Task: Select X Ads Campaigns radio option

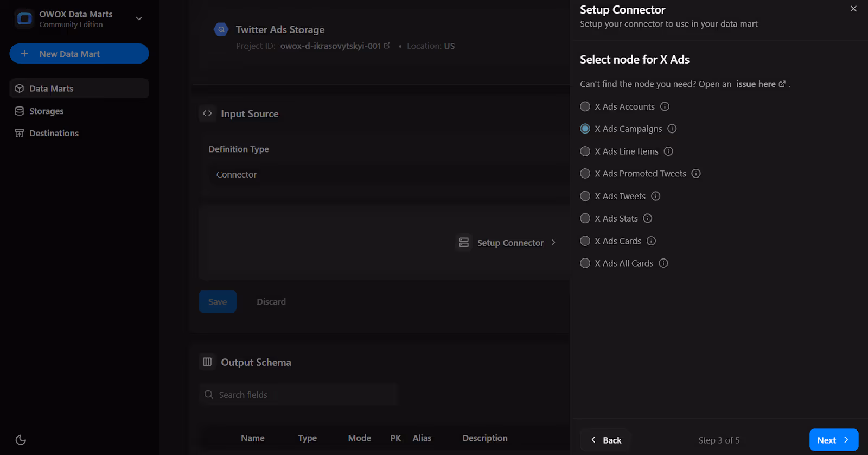Action: (585, 129)
